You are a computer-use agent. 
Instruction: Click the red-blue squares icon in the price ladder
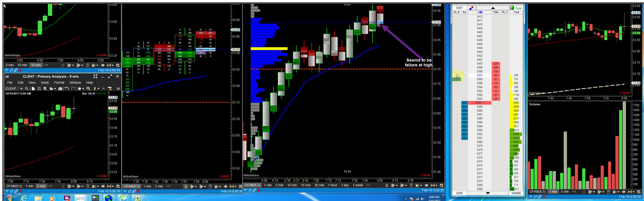471,8
